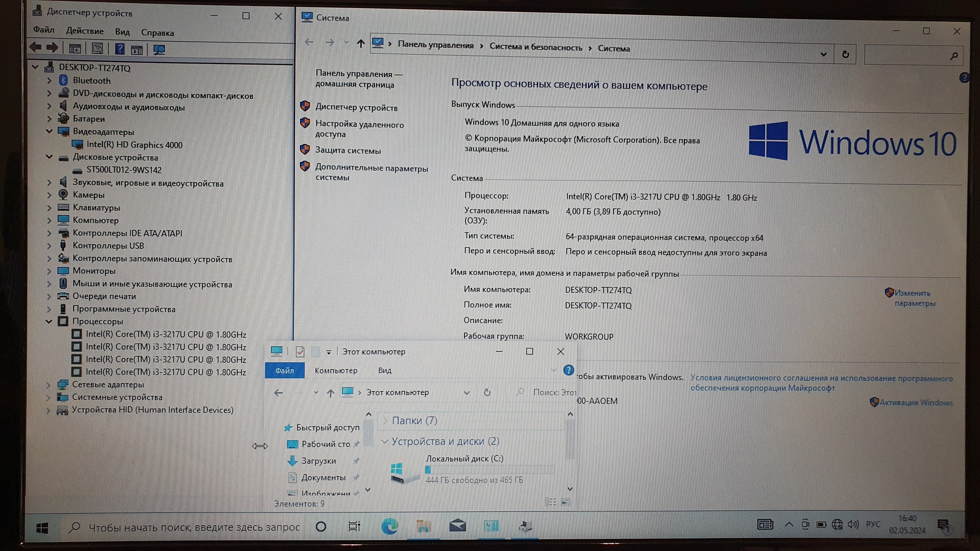Viewport: 980px width, 551px height.
Task: Click the Диспетчер устройств link in sidebar
Action: [356, 108]
